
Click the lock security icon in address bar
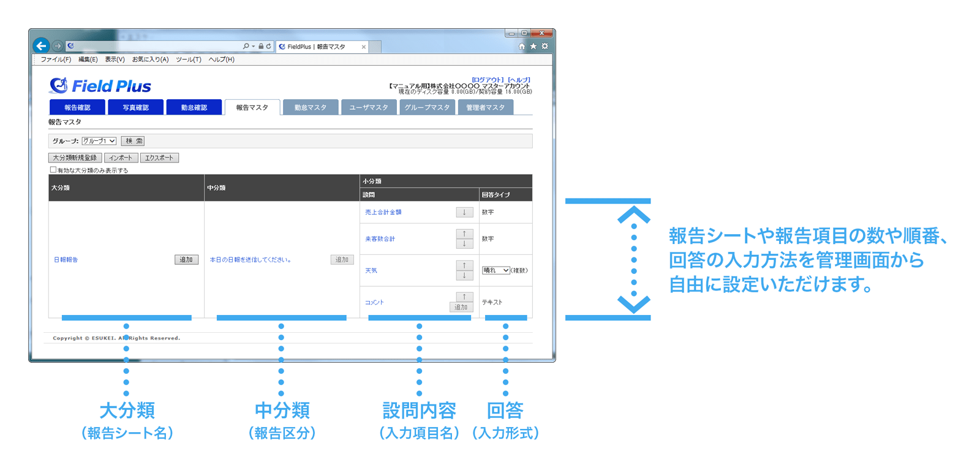pos(261,46)
